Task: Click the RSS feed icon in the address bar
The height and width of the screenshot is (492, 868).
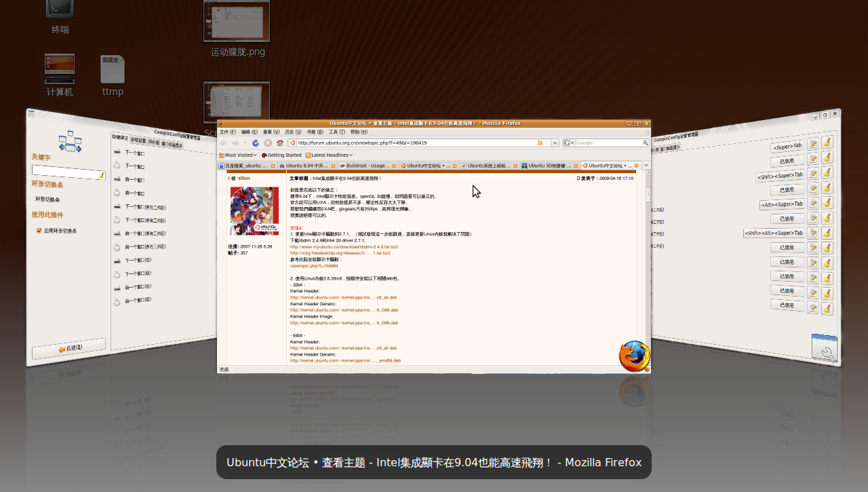Action: click(x=540, y=143)
